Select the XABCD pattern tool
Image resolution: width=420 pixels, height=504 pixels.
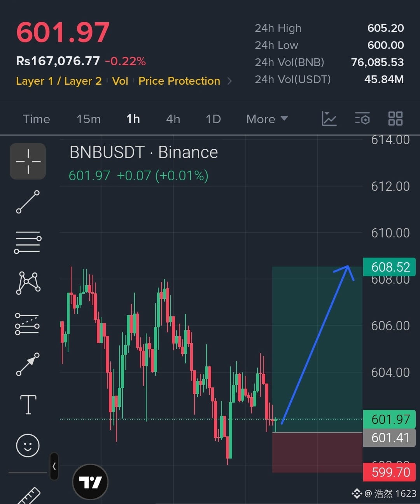pos(28,283)
